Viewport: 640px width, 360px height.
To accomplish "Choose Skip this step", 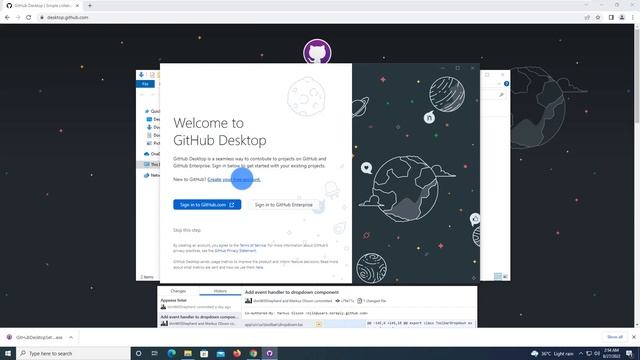I will coord(187,230).
